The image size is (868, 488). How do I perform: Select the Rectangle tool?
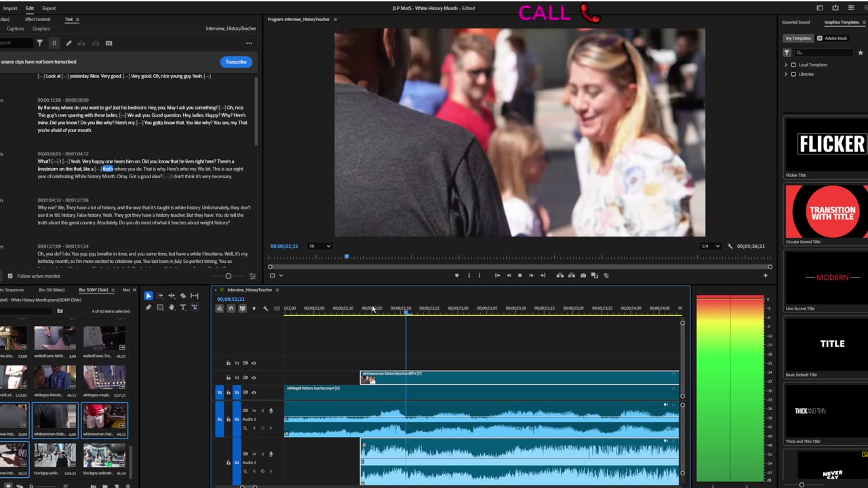tap(160, 307)
